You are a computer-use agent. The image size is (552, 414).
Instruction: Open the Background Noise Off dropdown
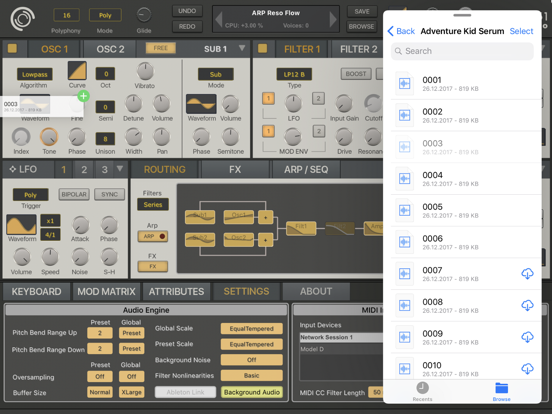[252, 360]
